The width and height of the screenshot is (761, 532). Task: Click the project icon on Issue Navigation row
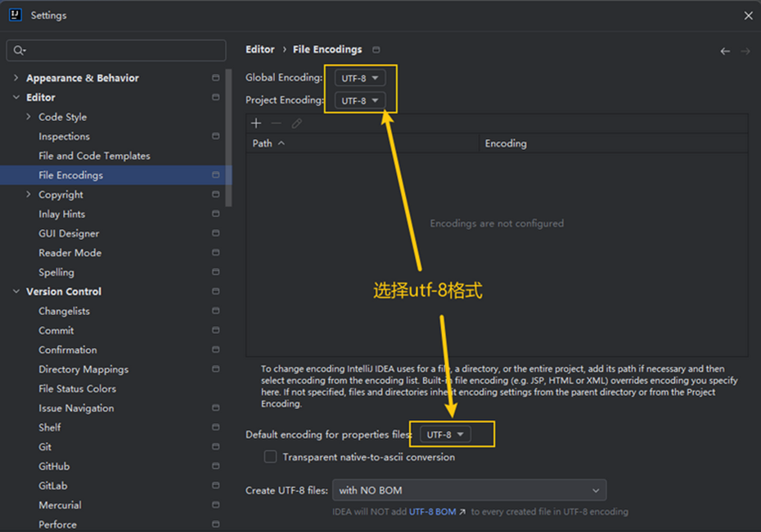[215, 408]
